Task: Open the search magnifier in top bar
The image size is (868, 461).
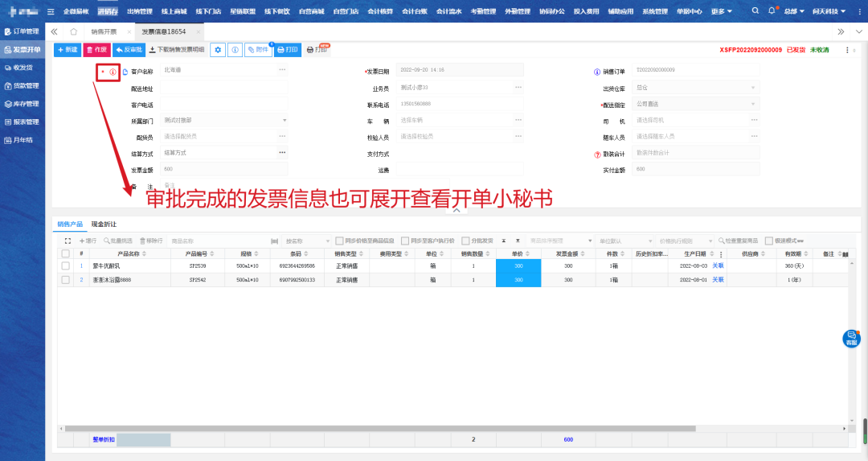Action: [755, 11]
